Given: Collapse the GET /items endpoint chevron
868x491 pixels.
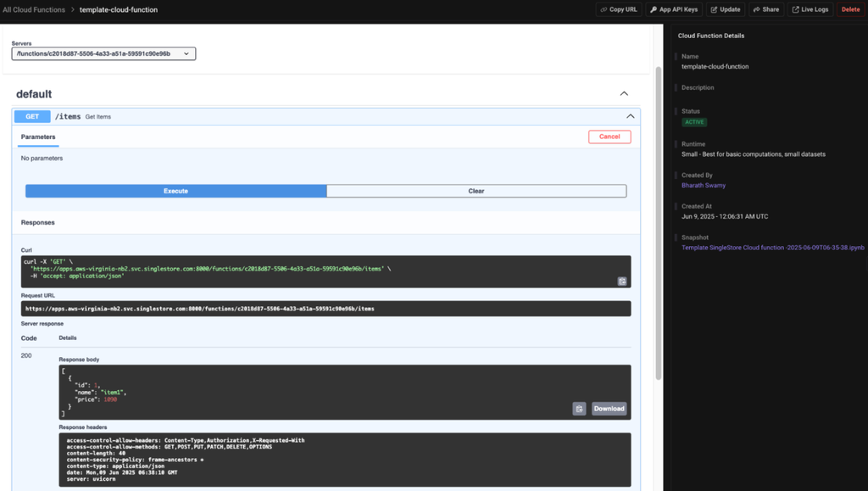Looking at the screenshot, I should (630, 116).
